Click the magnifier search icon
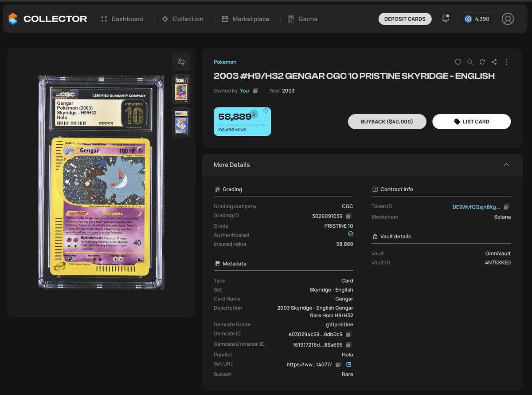The image size is (532, 395). pos(470,62)
